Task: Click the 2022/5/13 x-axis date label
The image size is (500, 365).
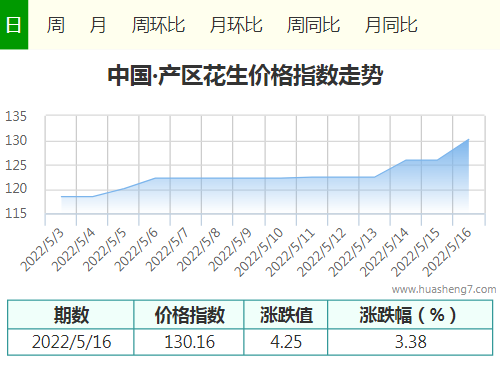Action: [x=353, y=252]
